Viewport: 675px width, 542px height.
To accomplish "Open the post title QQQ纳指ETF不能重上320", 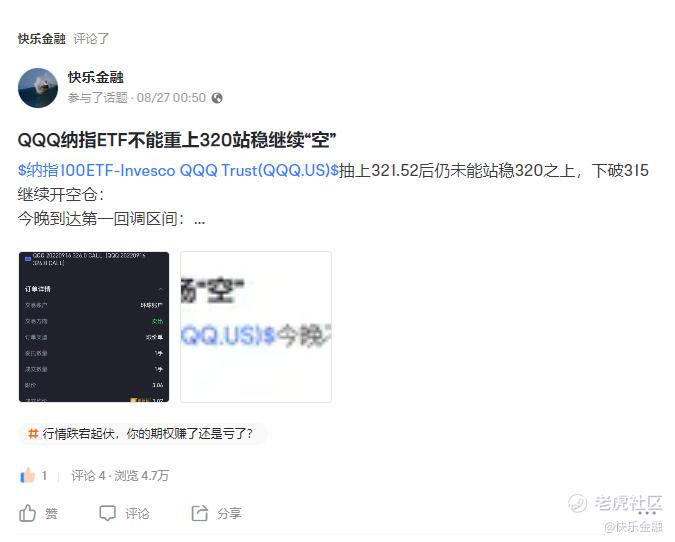I will point(177,140).
